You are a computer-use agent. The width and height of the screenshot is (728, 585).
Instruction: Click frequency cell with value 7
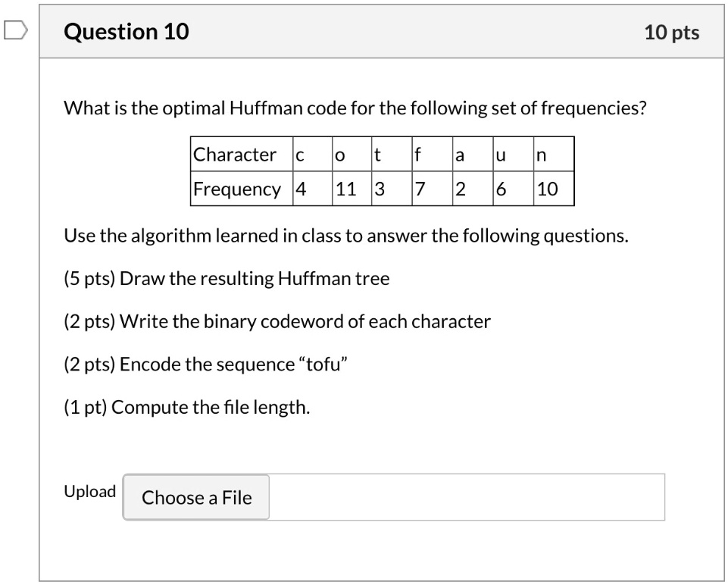[x=433, y=189]
